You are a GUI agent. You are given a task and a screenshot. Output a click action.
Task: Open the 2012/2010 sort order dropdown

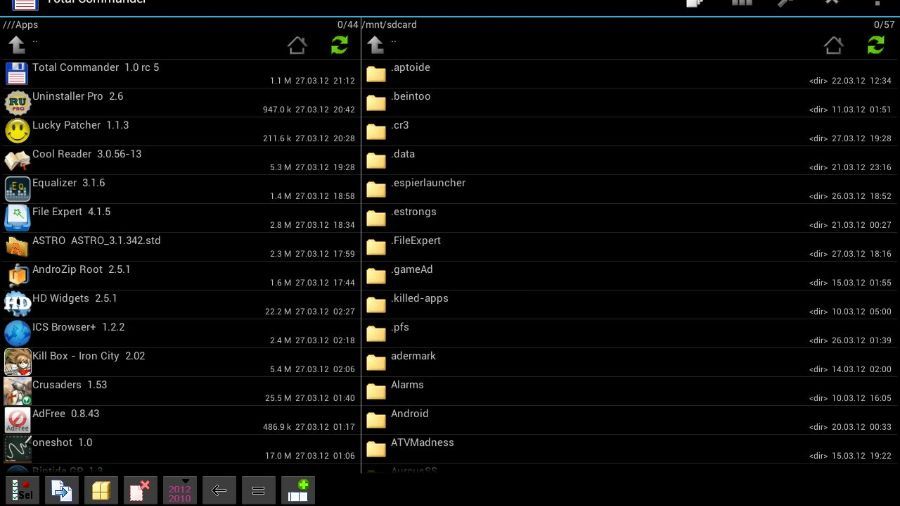tap(180, 490)
